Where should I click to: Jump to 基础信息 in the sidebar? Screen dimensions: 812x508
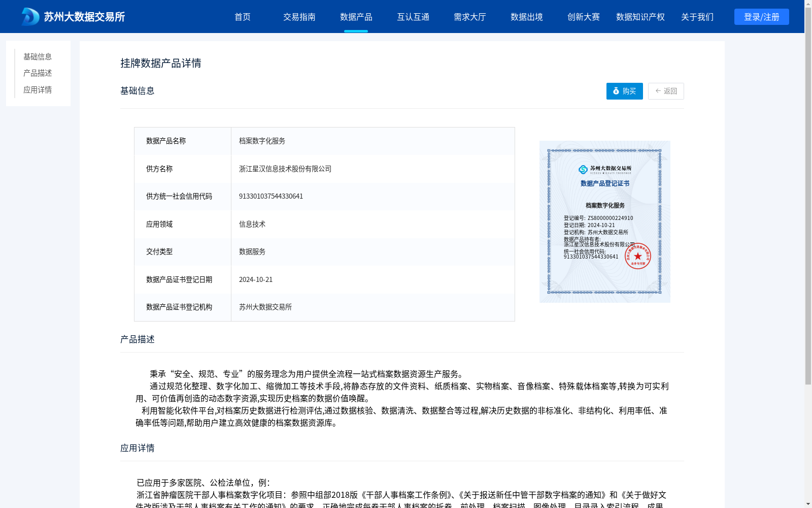click(38, 56)
